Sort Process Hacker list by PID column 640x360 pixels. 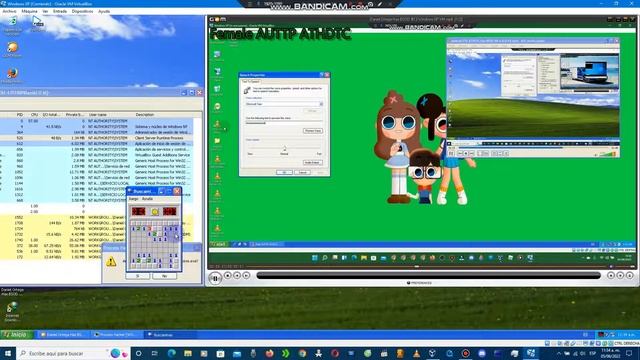[x=20, y=115]
